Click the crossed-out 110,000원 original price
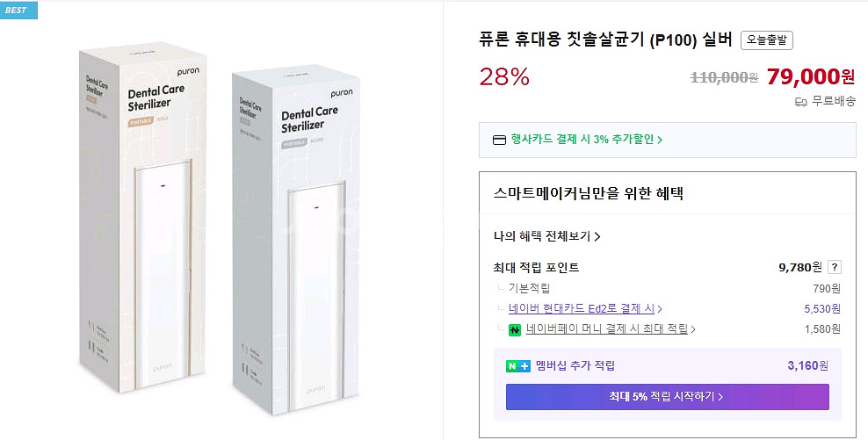The height and width of the screenshot is (440, 868). click(x=724, y=77)
